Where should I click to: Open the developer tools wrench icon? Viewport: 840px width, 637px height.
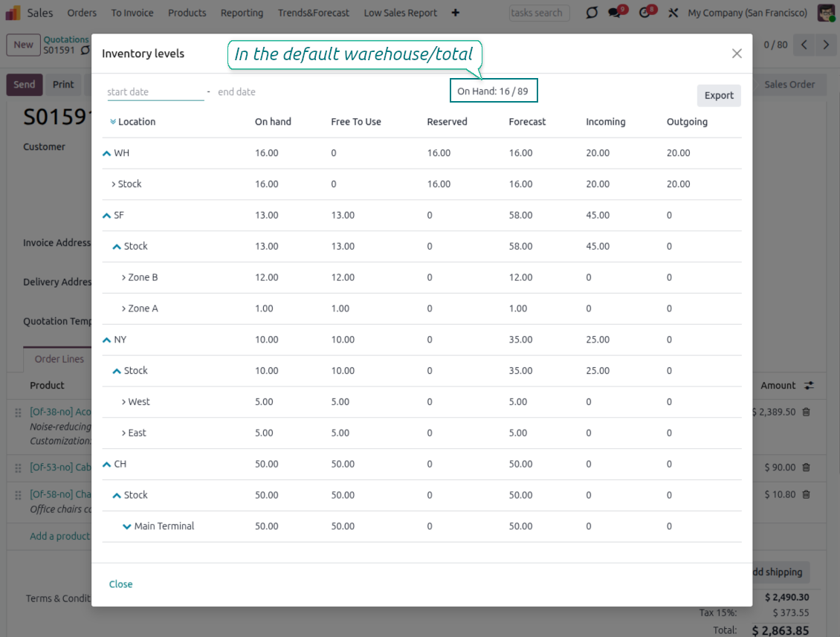pyautogui.click(x=672, y=13)
